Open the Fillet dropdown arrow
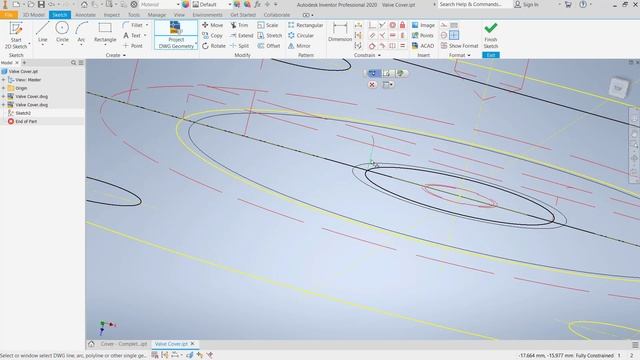Viewport: 640px width, 360px height. tap(147, 25)
